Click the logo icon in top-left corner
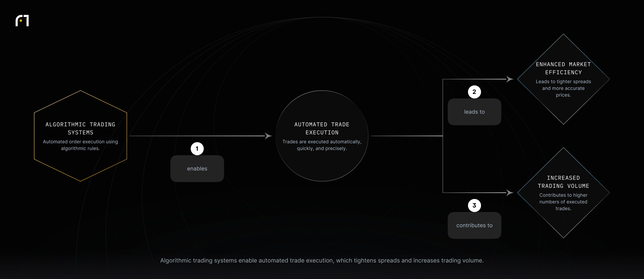 pos(22,21)
